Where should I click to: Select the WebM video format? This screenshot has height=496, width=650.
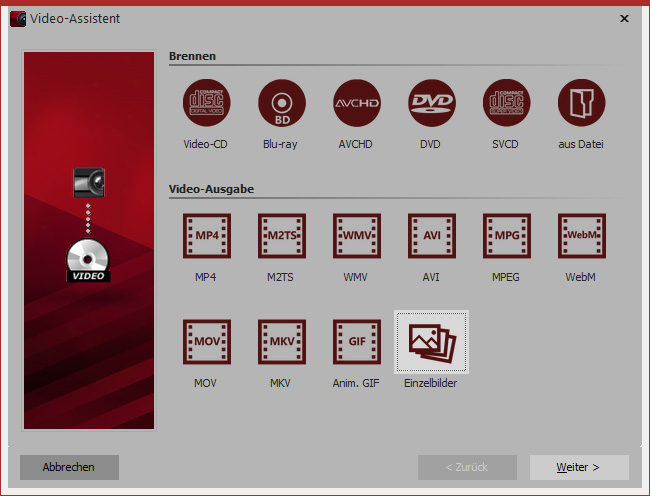581,237
